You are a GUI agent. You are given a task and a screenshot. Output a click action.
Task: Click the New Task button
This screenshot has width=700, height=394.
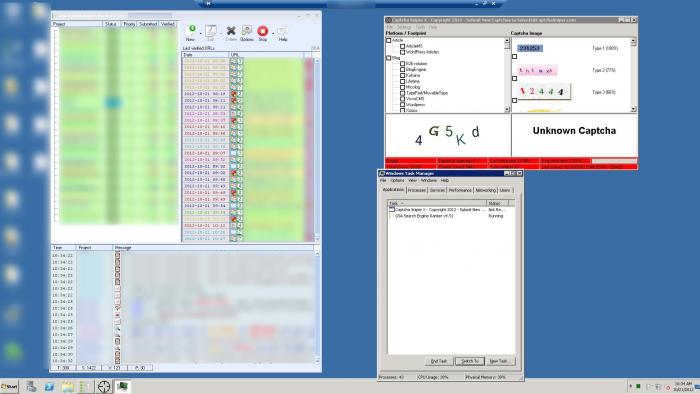pyautogui.click(x=499, y=361)
